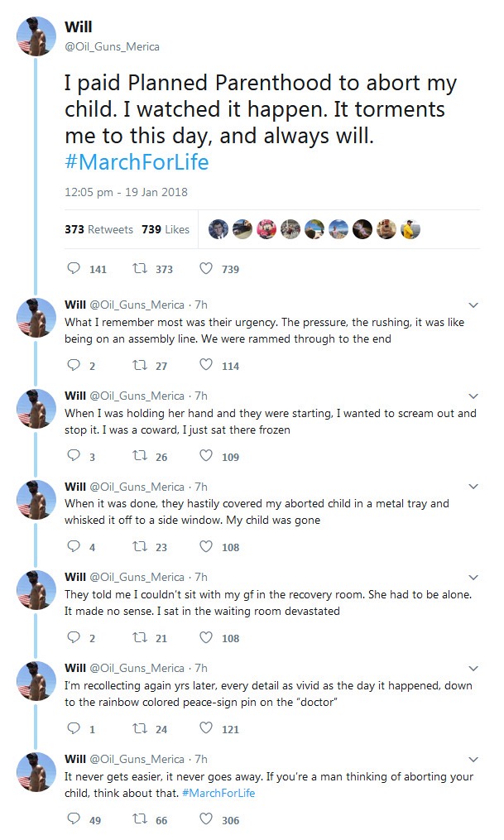The width and height of the screenshot is (504, 840).
Task: Retweet the rainbow peace-sign pin tweet
Action: (140, 729)
